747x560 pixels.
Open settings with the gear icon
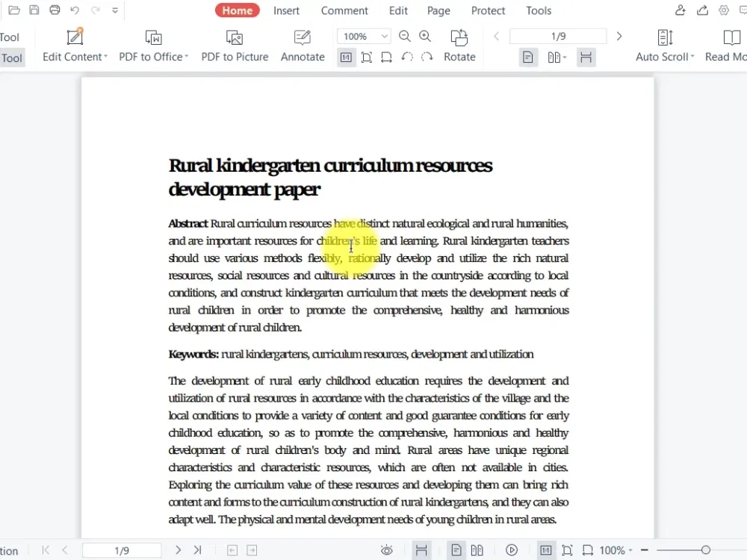[724, 10]
